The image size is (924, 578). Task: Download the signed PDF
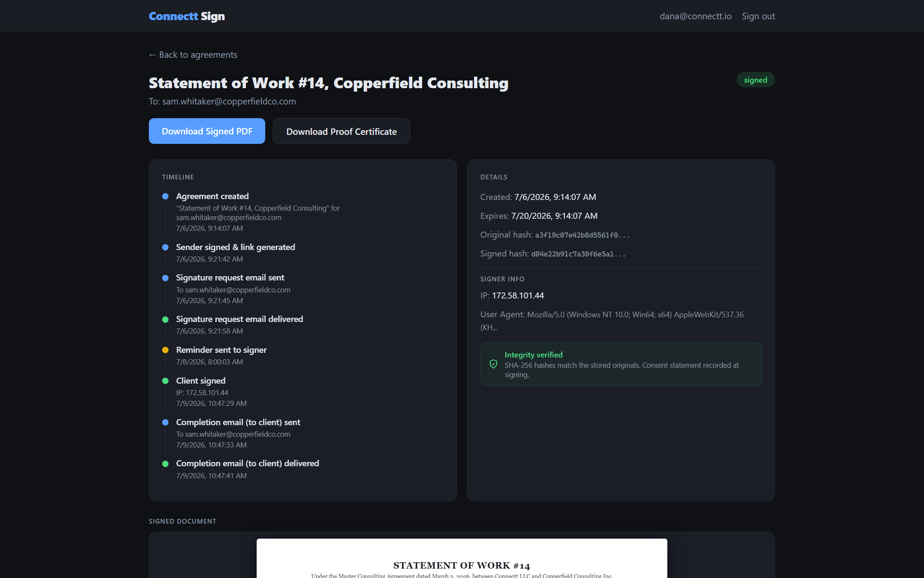207,131
